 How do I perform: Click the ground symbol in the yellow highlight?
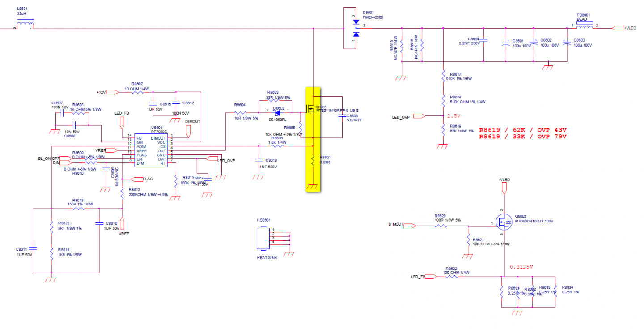pos(313,187)
